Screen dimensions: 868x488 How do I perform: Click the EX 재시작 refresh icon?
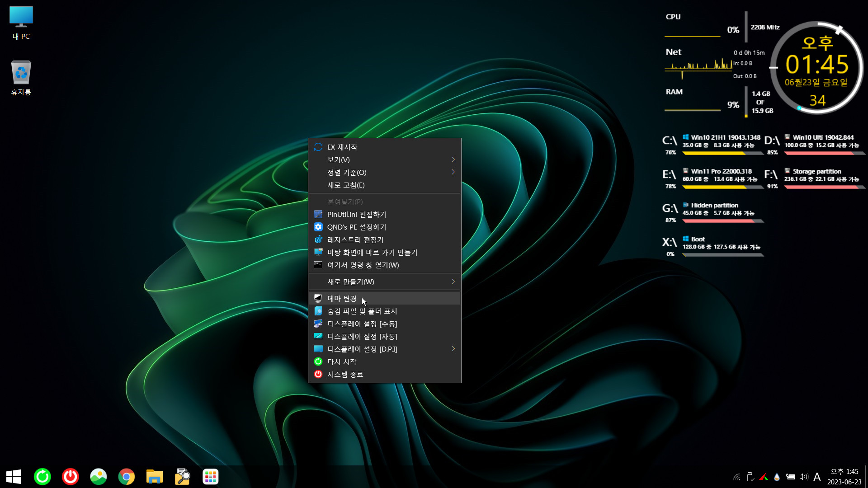pos(318,147)
